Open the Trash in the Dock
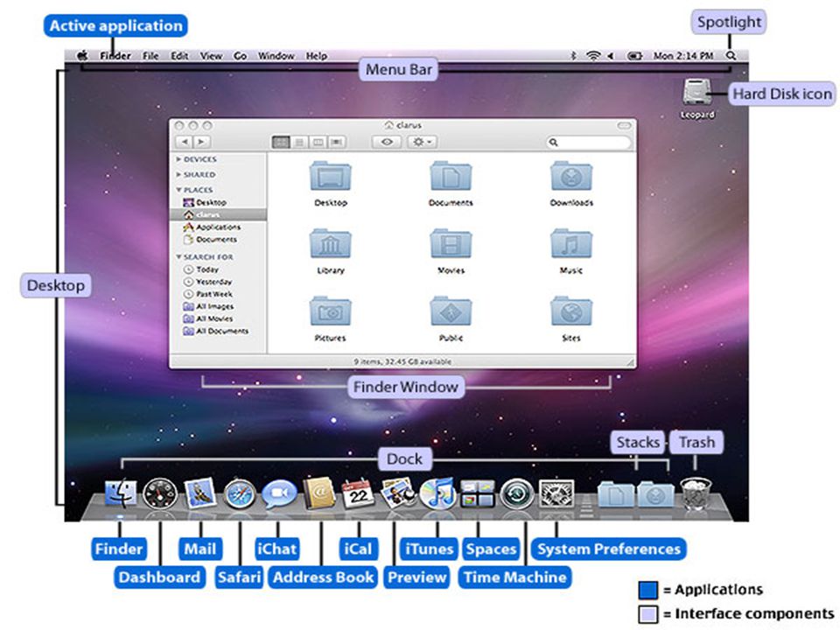 tap(696, 493)
